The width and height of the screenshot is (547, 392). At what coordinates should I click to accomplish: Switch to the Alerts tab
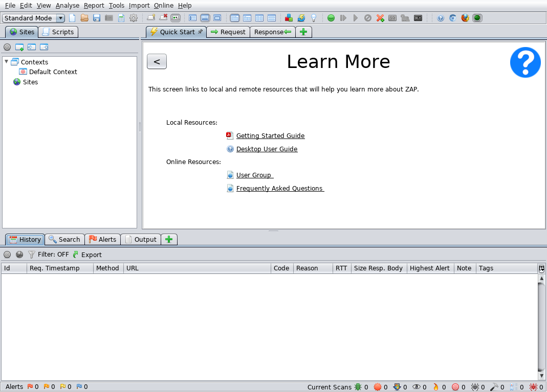[102, 239]
